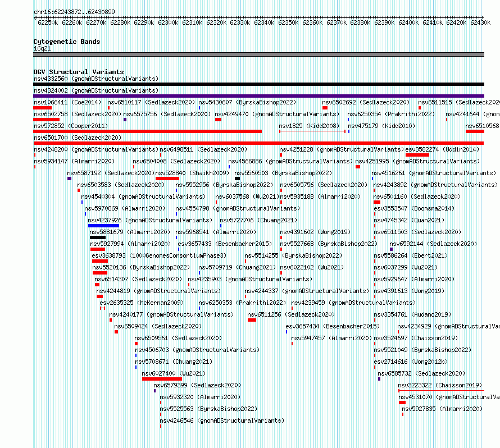Click the Cytogenetic Bands track title

click(67, 42)
